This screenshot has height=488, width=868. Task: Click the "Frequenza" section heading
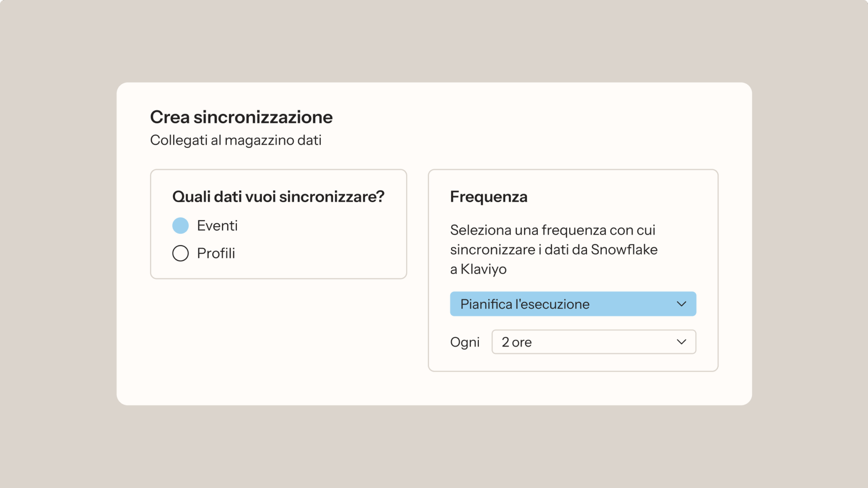[x=489, y=197]
